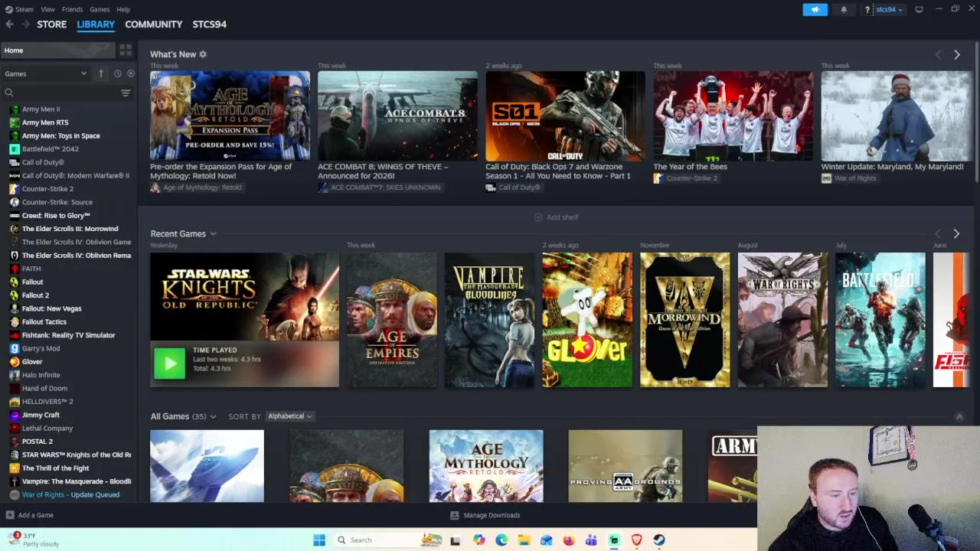Enter Big Picture mode via monitor icon
The height and width of the screenshot is (551, 980).
coord(919,9)
